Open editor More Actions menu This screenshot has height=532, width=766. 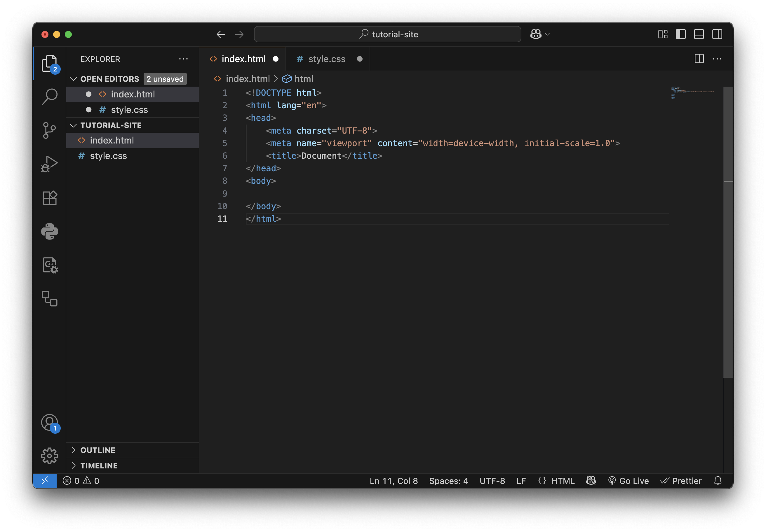(x=717, y=59)
